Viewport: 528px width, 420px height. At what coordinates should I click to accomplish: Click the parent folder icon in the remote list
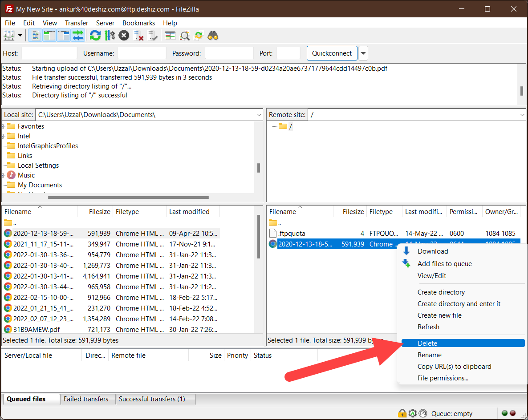pyautogui.click(x=273, y=222)
